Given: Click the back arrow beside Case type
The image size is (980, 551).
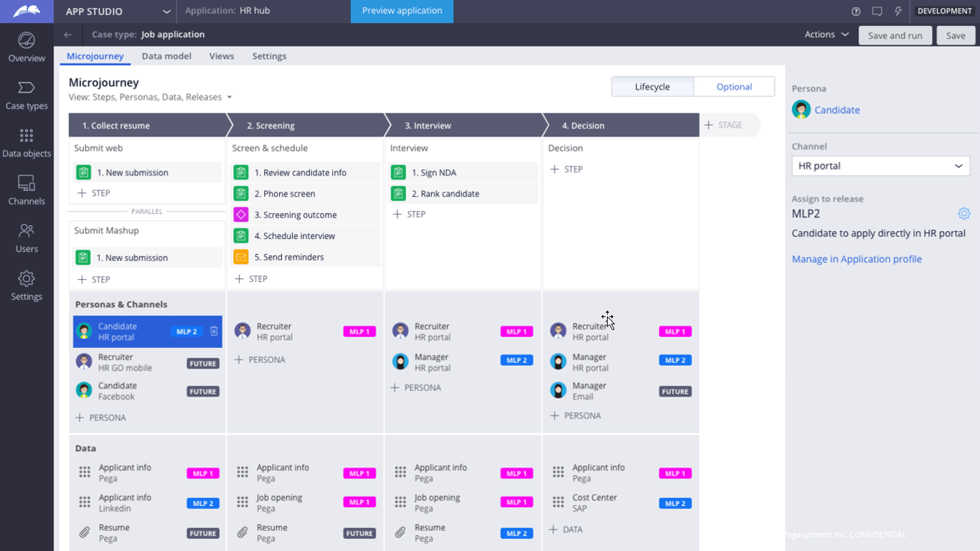Looking at the screenshot, I should tap(67, 34).
